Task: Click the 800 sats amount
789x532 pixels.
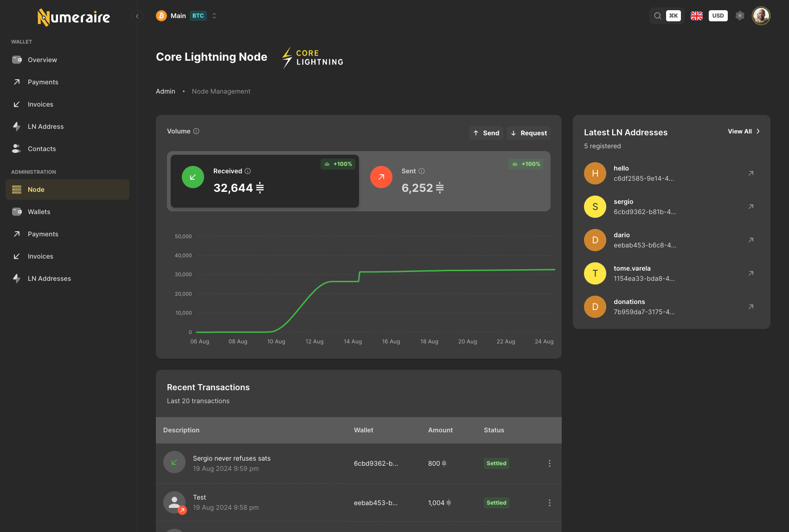Action: tap(437, 463)
